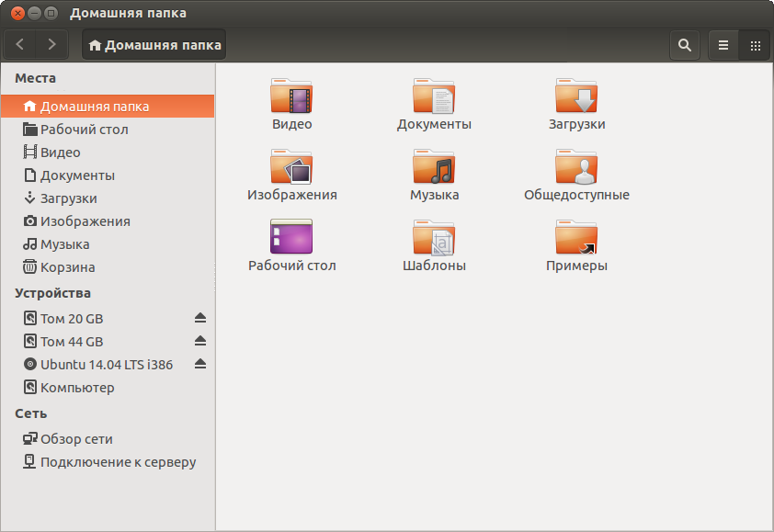Click the Загрузки folder name label
This screenshot has height=532, width=774.
pyautogui.click(x=576, y=124)
